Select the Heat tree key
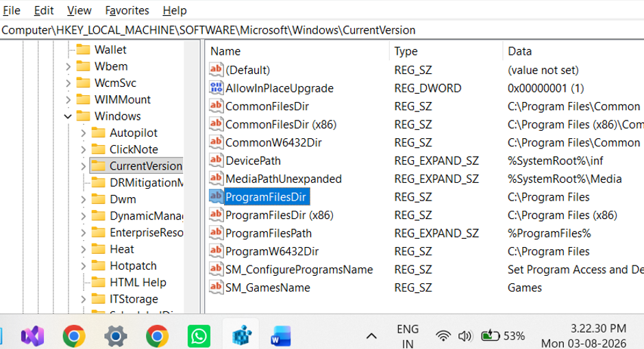The width and height of the screenshot is (644, 349). (121, 249)
